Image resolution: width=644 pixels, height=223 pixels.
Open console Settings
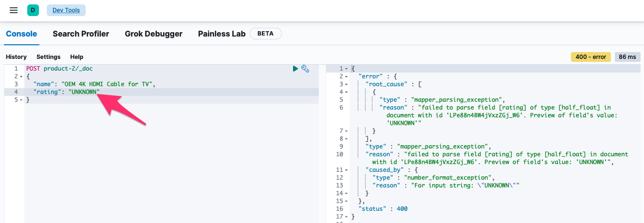tap(48, 57)
